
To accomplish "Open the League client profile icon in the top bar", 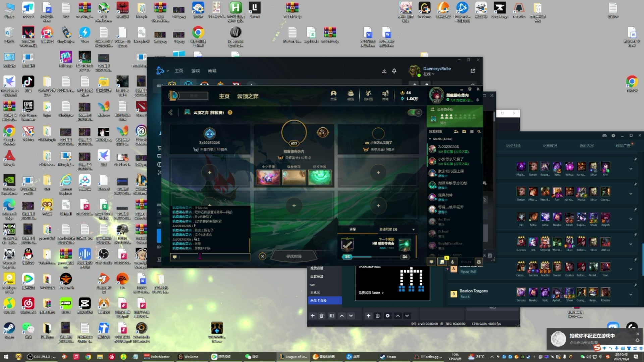I will pyautogui.click(x=333, y=95).
